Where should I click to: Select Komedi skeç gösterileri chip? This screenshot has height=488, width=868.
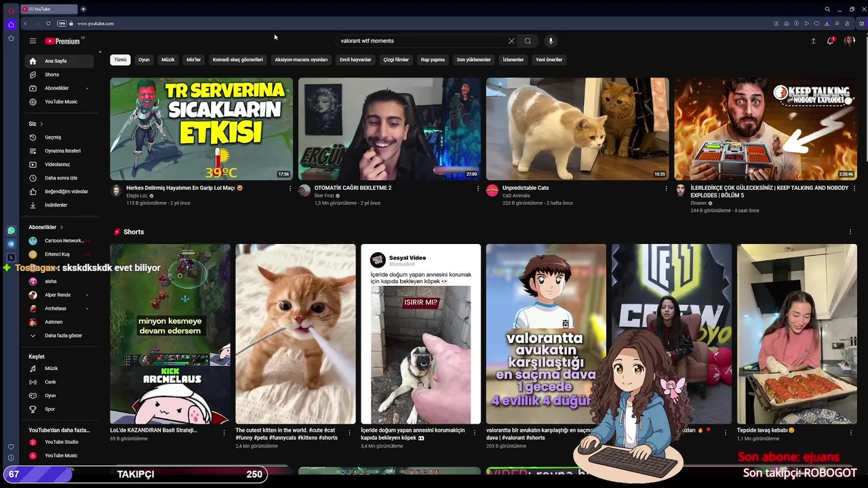(x=238, y=60)
